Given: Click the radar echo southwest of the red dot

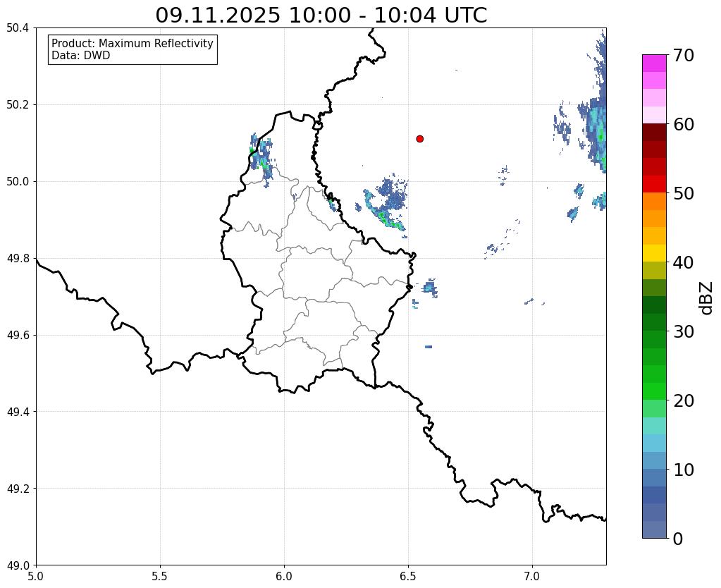Looking at the screenshot, I should (386, 204).
